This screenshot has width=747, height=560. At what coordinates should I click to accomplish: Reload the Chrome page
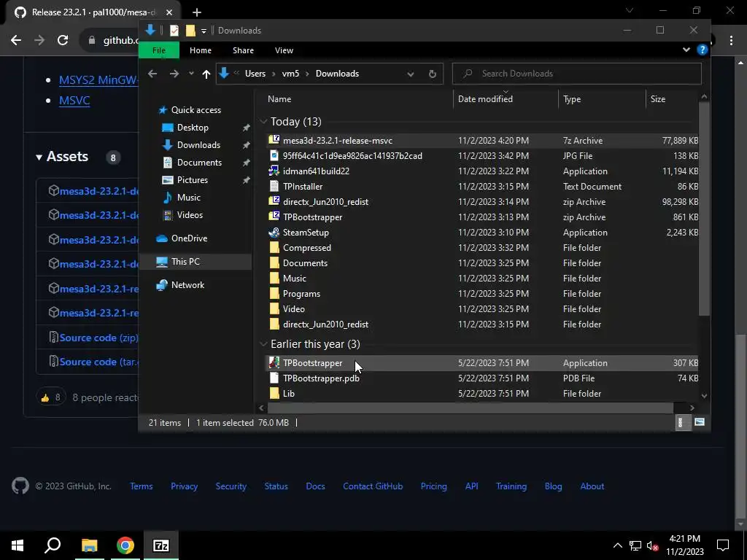pyautogui.click(x=63, y=40)
